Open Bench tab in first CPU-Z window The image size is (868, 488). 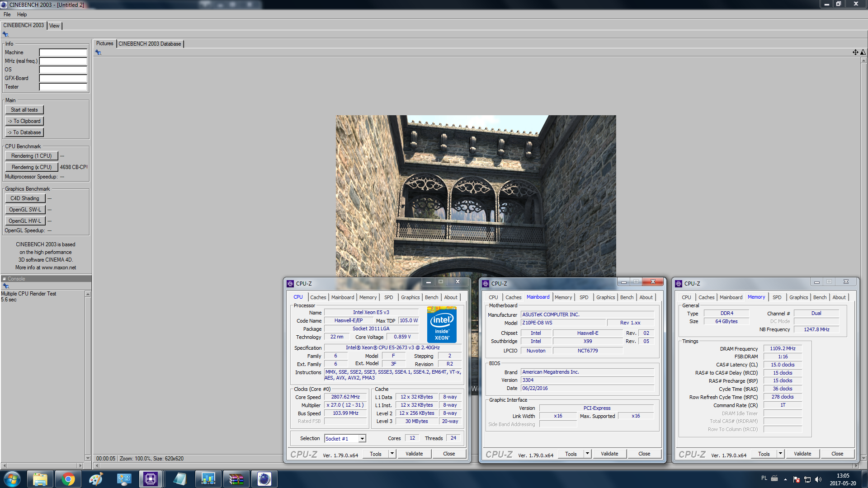431,297
